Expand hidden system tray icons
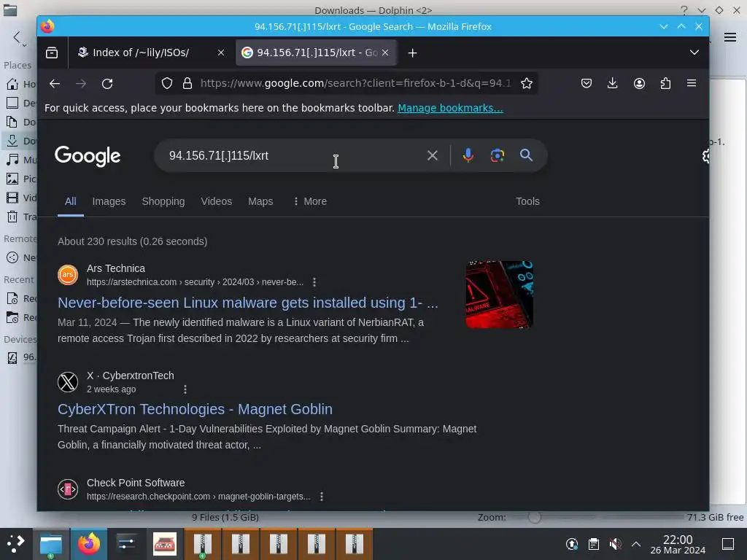Screen dimensions: 747x560 click(x=636, y=544)
